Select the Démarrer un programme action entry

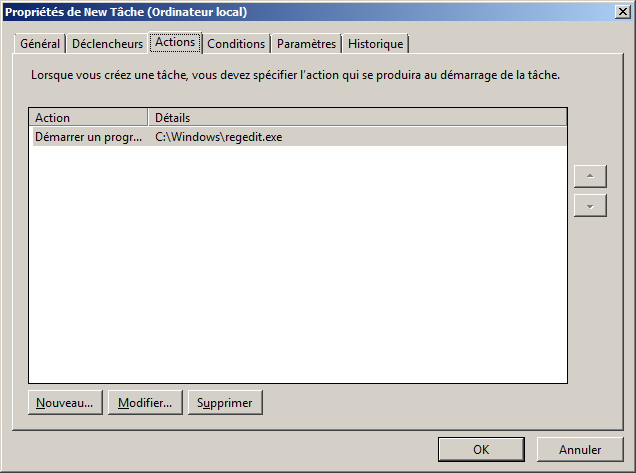[x=88, y=137]
